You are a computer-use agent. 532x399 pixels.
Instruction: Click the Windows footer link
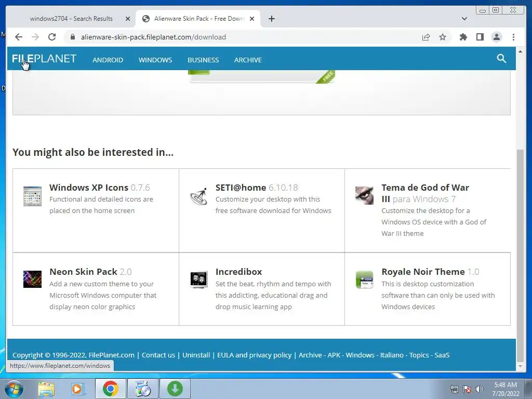(x=360, y=355)
